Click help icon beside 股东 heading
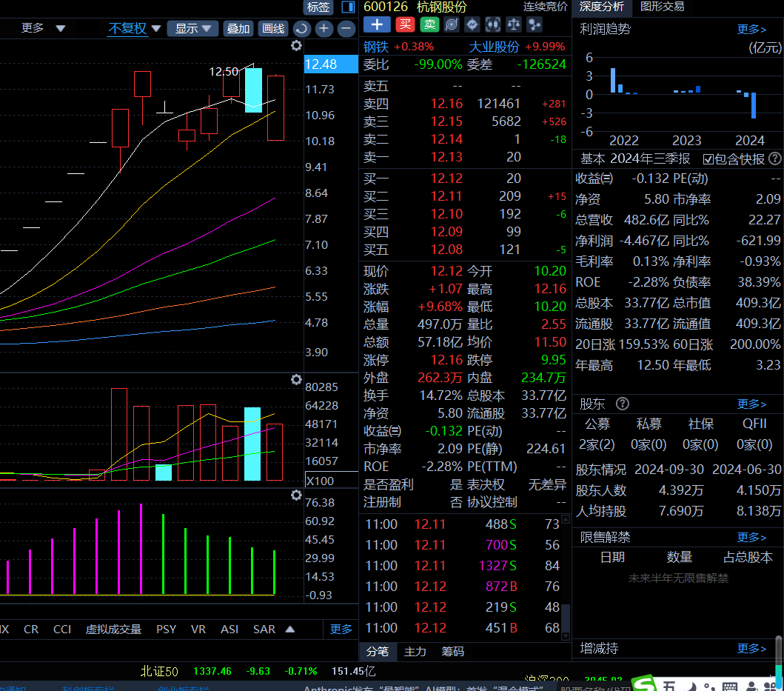This screenshot has width=784, height=691. coord(623,404)
